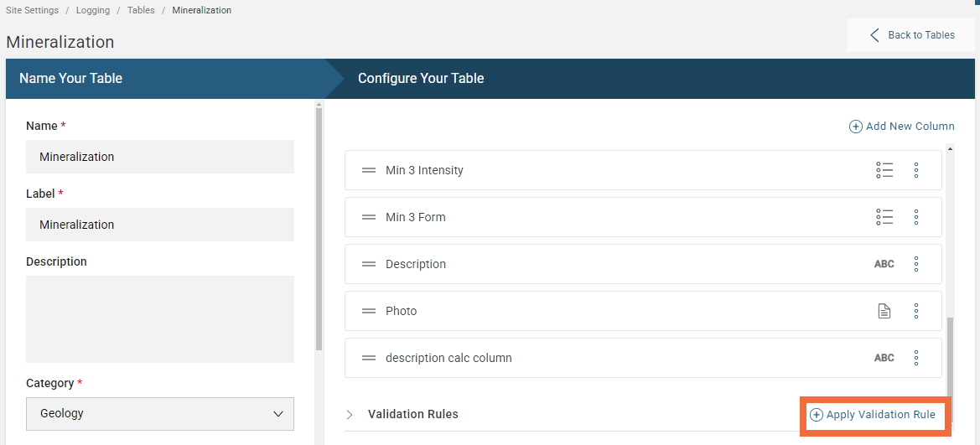This screenshot has width=980, height=445.
Task: Click drag handle of Min 3 Intensity row
Action: [x=368, y=170]
